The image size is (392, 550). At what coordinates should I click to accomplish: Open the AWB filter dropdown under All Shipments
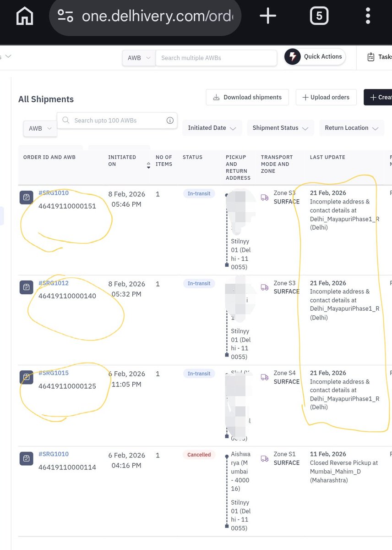click(40, 129)
